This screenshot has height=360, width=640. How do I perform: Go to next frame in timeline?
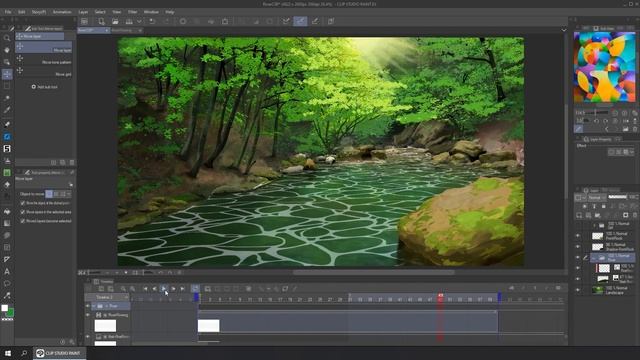[x=173, y=289]
